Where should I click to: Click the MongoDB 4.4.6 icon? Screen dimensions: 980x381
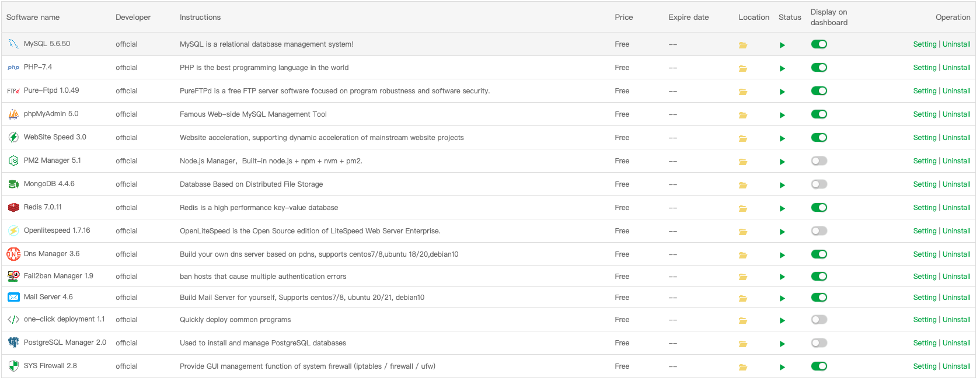(13, 184)
